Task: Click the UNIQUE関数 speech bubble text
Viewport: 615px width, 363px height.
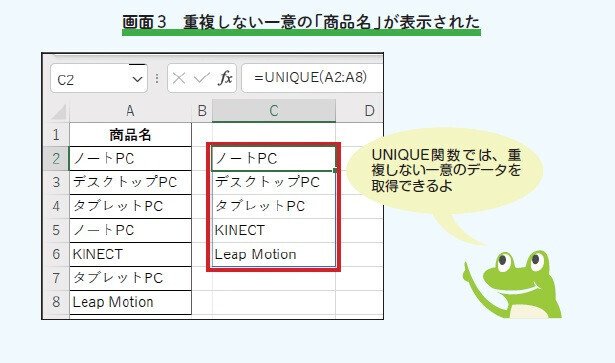Action: tap(446, 170)
